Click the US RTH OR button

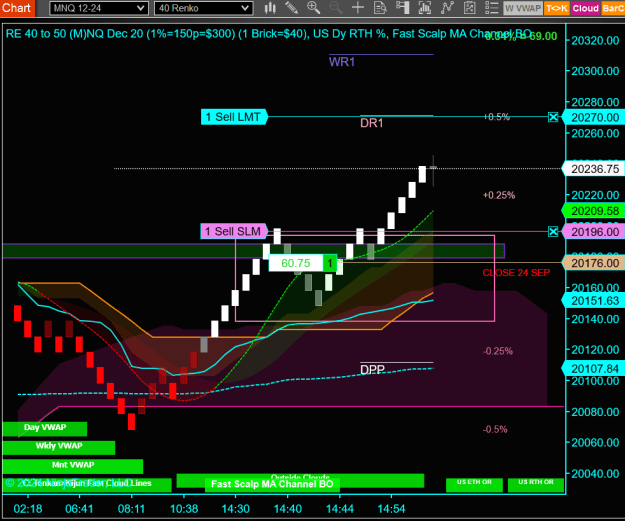point(536,485)
